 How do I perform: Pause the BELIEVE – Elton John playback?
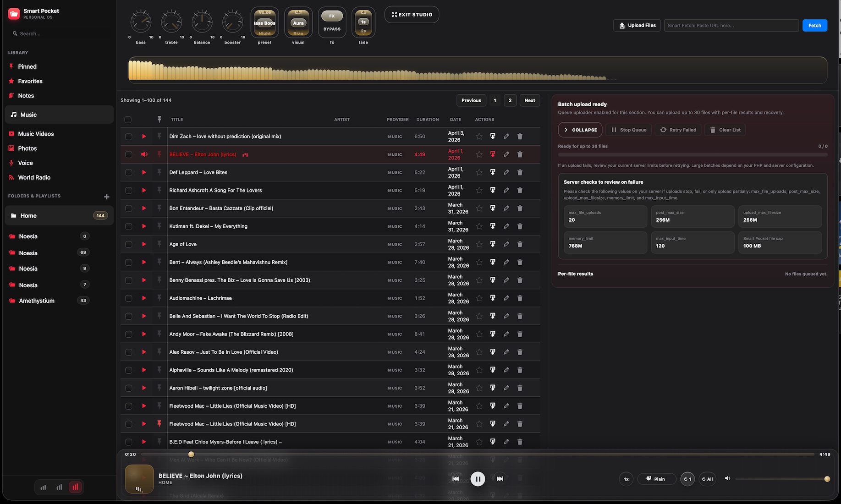click(x=478, y=479)
